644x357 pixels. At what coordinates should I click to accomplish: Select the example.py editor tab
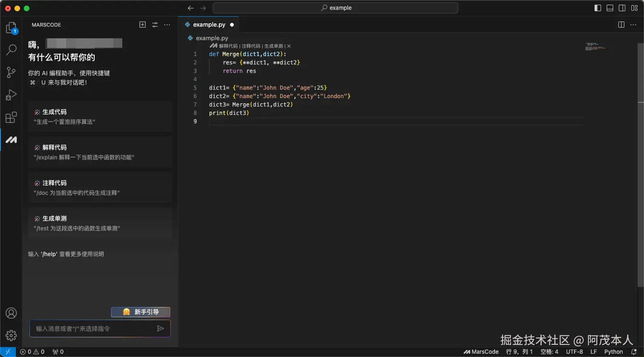[209, 25]
